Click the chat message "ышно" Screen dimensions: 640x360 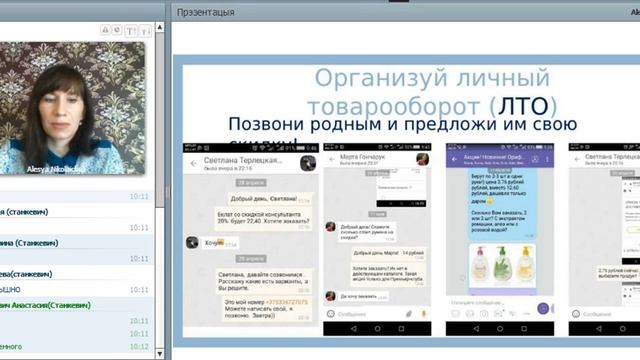(10, 290)
